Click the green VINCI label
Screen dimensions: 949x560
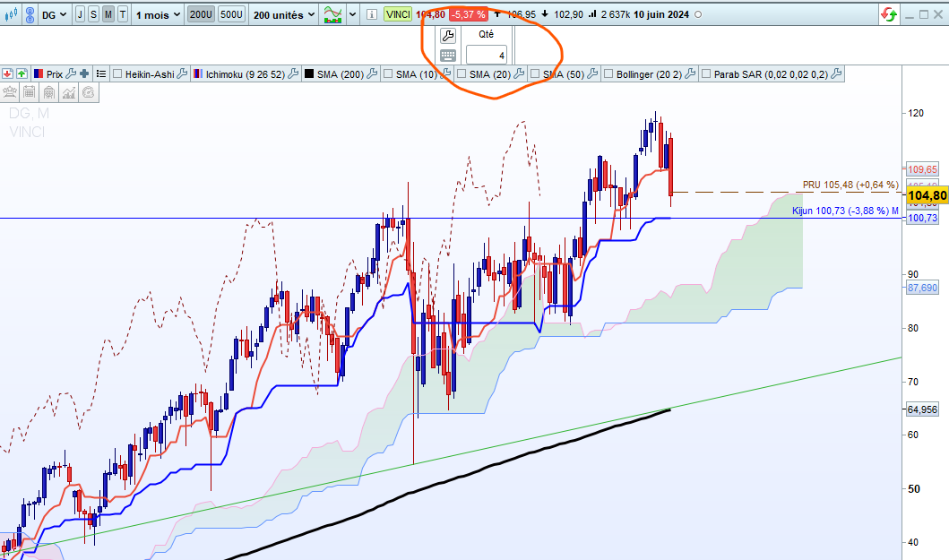click(x=398, y=14)
